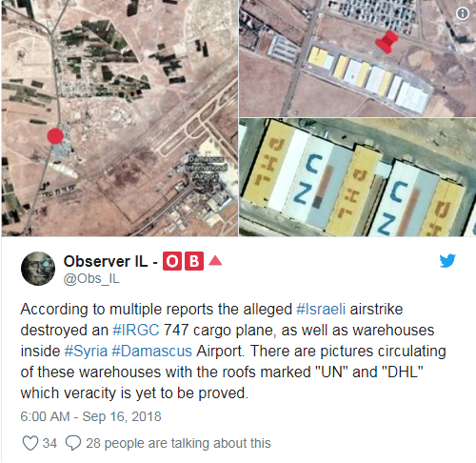476x463 pixels.
Task: Open the #Damascus hashtag
Action: pyautogui.click(x=152, y=352)
